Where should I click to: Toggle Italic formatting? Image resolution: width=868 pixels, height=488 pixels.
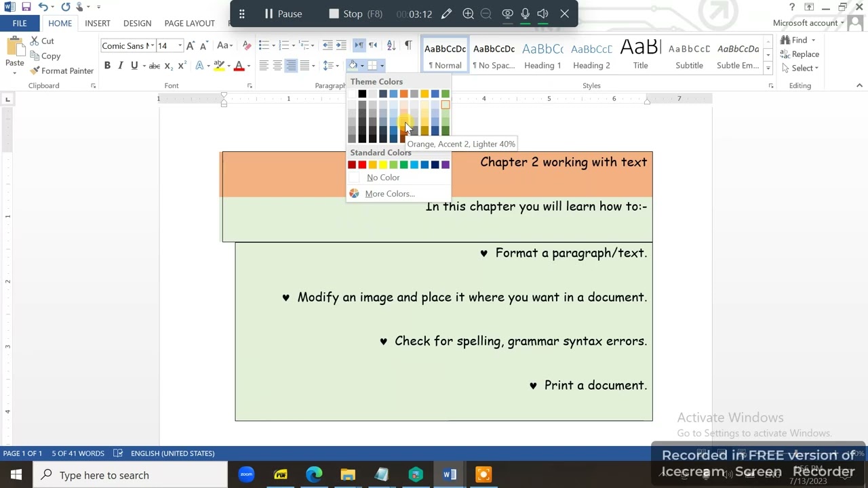click(x=120, y=66)
